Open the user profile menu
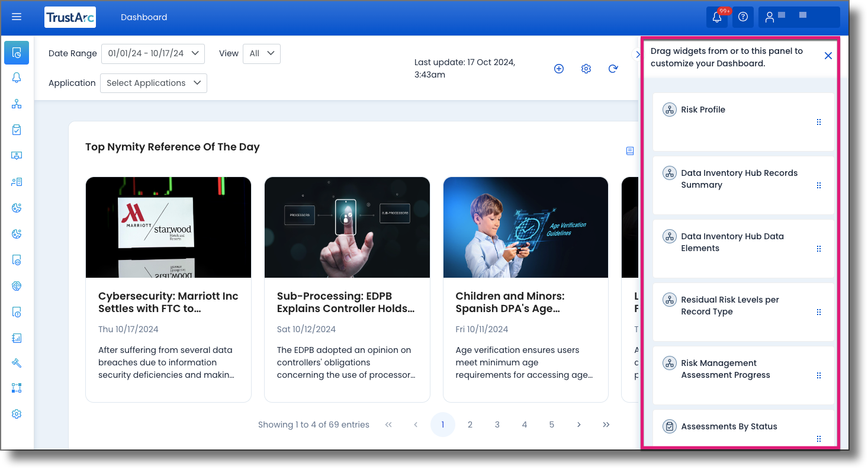 pos(799,17)
